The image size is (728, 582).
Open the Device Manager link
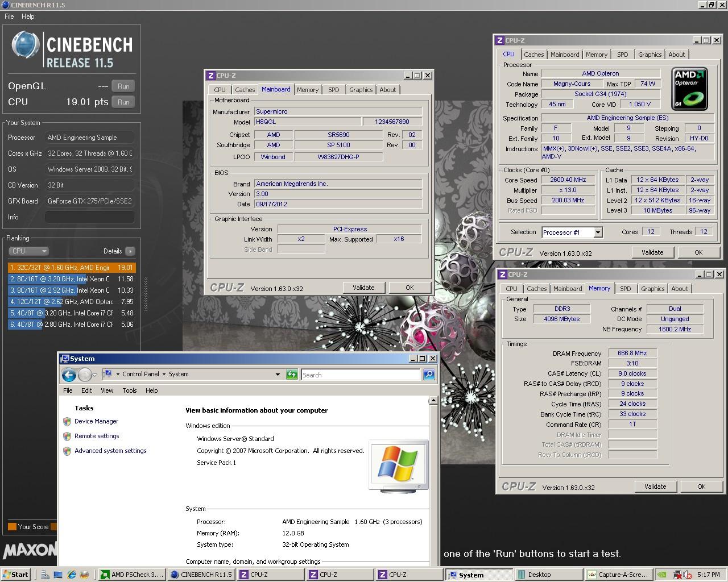tap(96, 422)
